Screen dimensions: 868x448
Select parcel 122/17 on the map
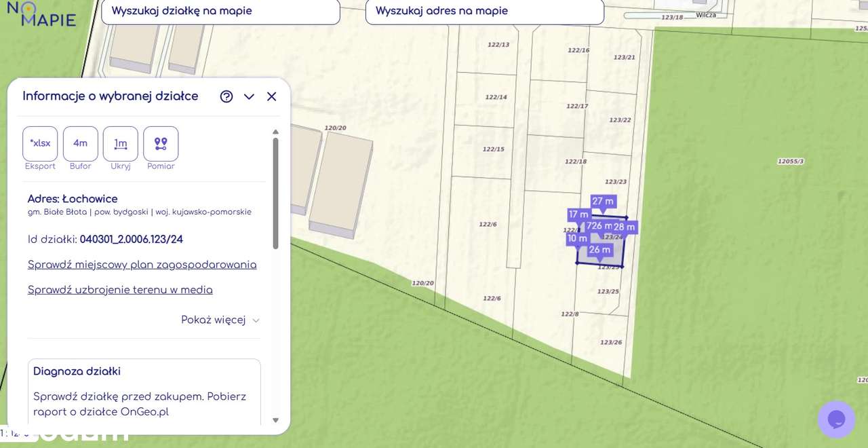point(577,107)
